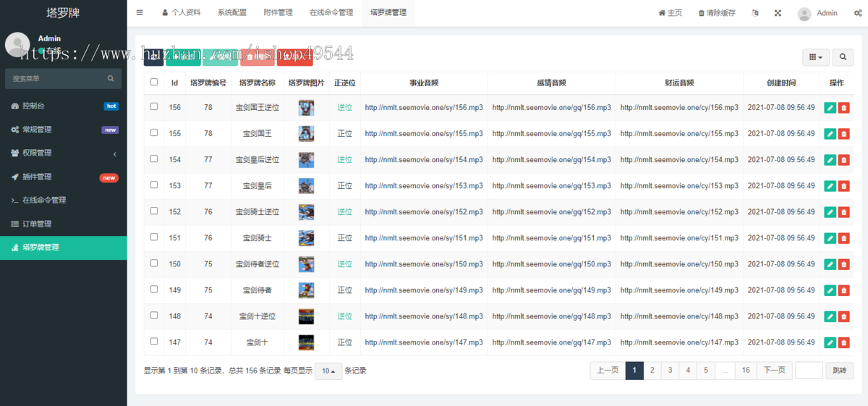
Task: Delete the row with Id 151
Action: [843, 238]
